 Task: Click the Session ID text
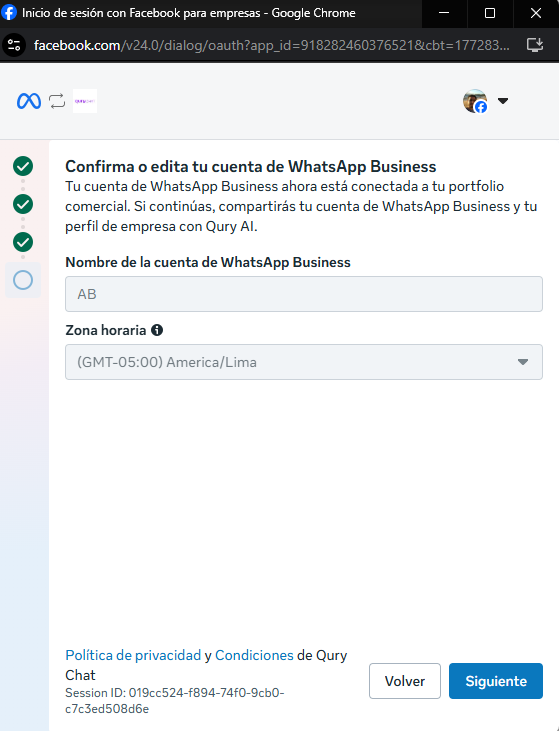[x=175, y=701]
